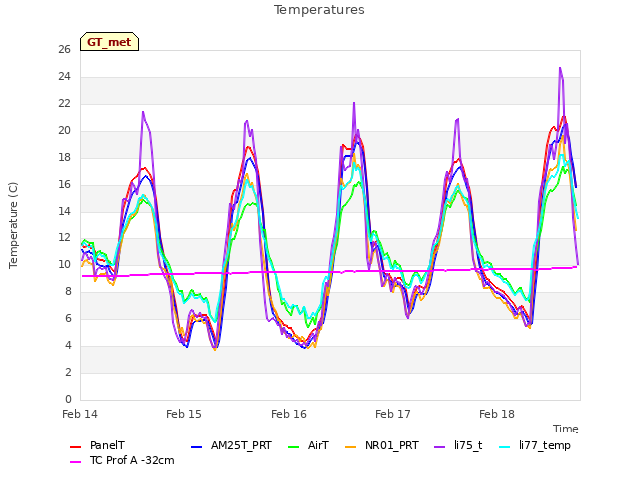640x480 pixels.
Task: Click the Feb 16 x-axis label
Action: [x=289, y=414]
